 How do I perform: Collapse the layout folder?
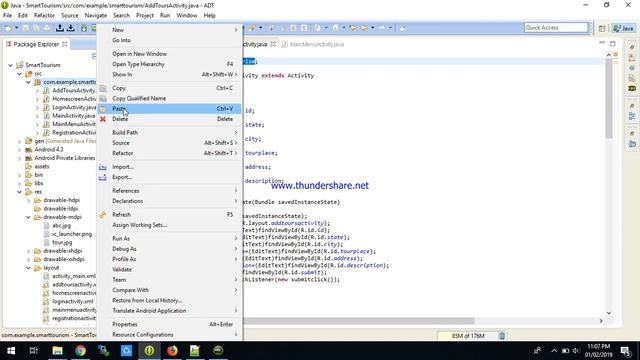coord(29,268)
